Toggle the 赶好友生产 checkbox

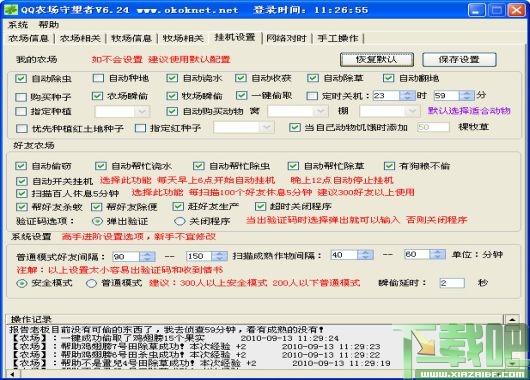coord(178,207)
